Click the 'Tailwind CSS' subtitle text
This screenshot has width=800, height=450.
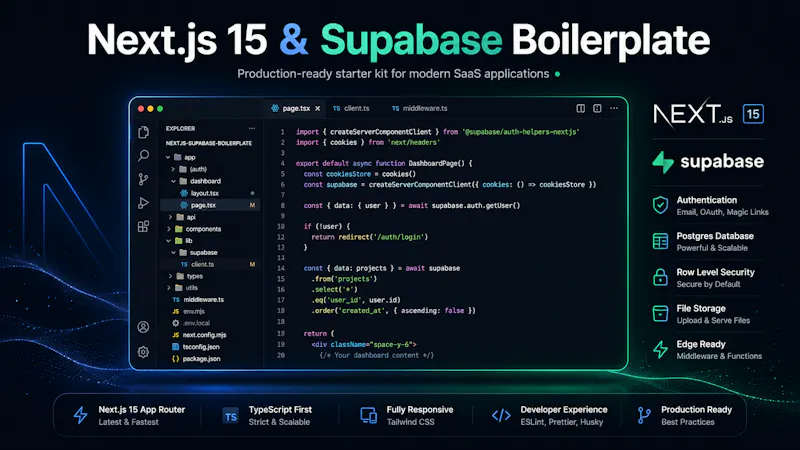410,422
